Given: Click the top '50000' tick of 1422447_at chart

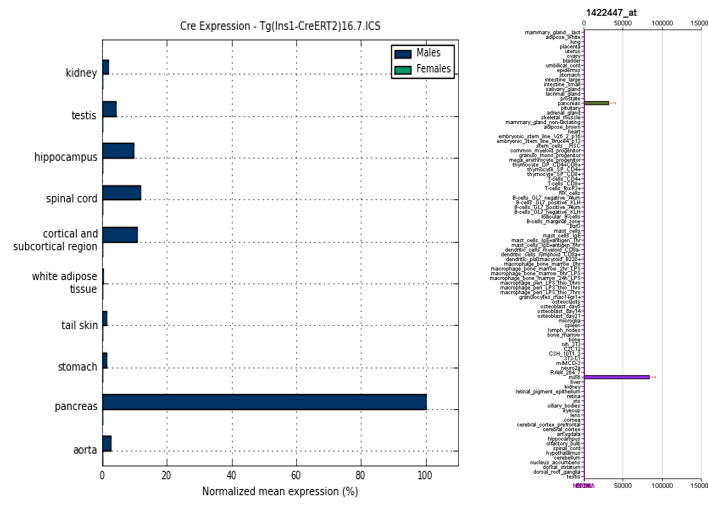Looking at the screenshot, I should pos(623,23).
